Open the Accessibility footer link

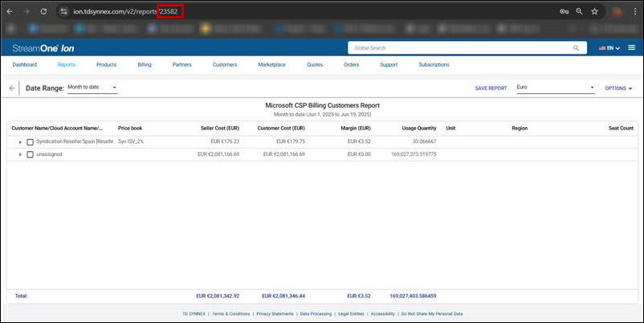[383, 314]
